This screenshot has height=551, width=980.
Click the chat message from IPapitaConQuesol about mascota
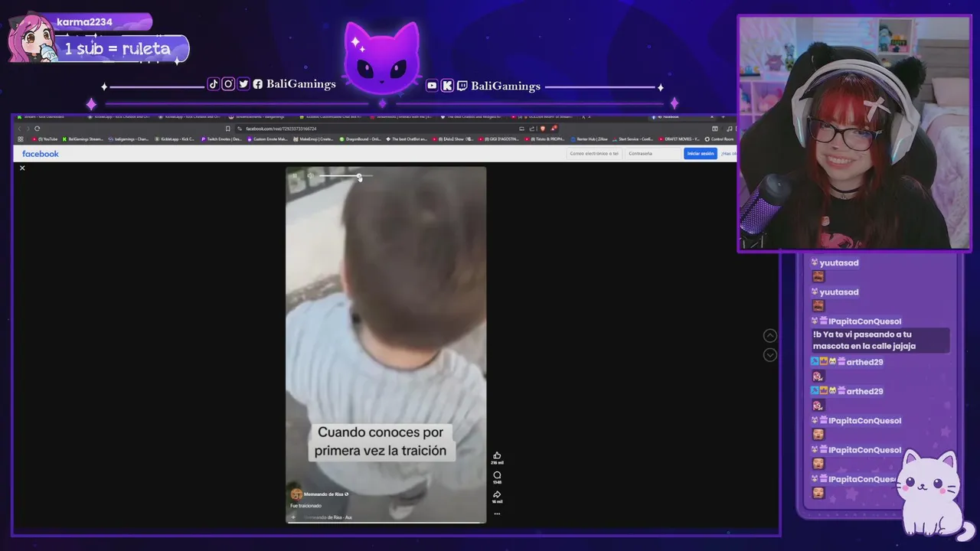(x=880, y=341)
